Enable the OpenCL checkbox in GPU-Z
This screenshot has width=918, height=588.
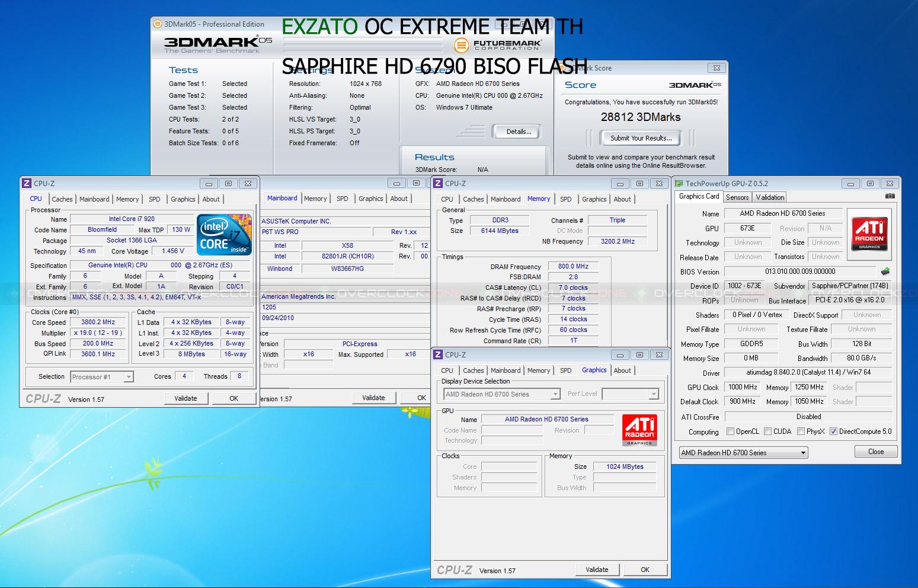730,432
